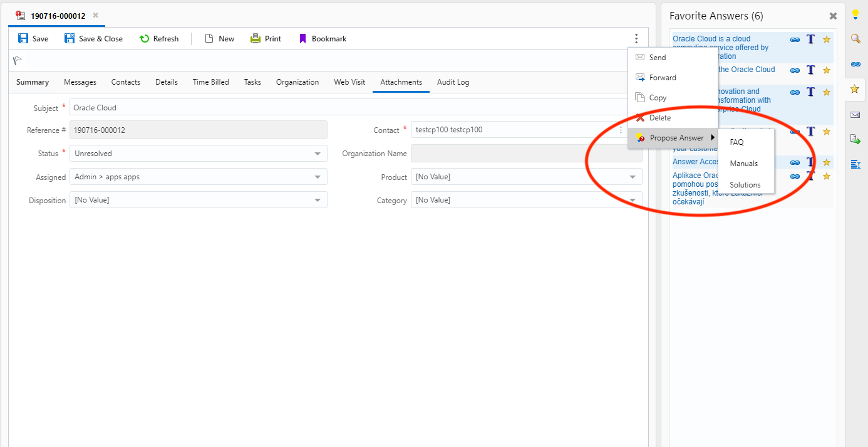Screen dimensions: 868x447
Task: Close the Favorite Answers panel
Action: click(833, 16)
